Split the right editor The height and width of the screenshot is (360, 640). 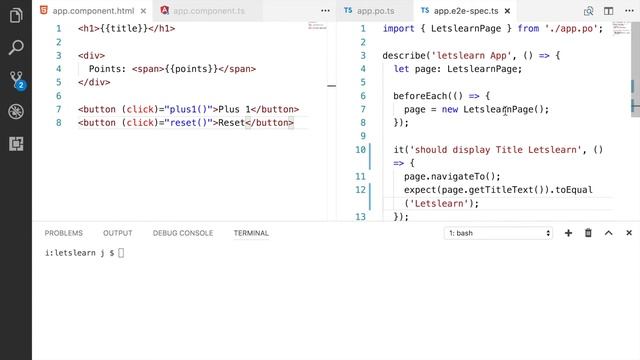pos(608,11)
